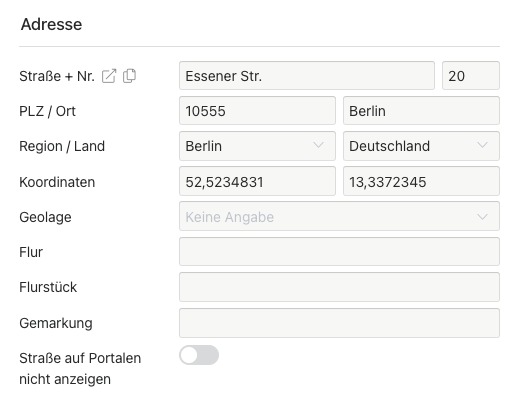Click the chevron arrow in Deutschland dropdown
This screenshot has width=514, height=400.
482,145
